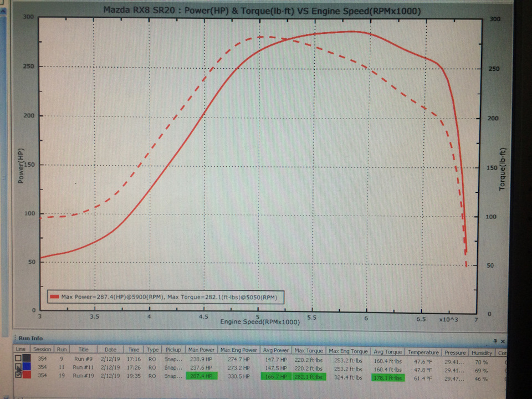
Task: Click the '70 %' humidity cell
Action: point(481,362)
